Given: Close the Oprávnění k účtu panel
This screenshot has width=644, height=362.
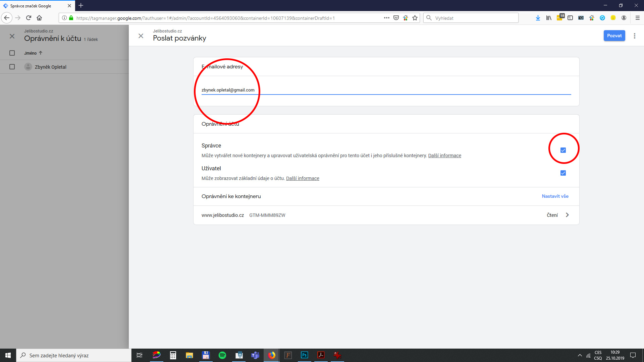Looking at the screenshot, I should (x=12, y=36).
